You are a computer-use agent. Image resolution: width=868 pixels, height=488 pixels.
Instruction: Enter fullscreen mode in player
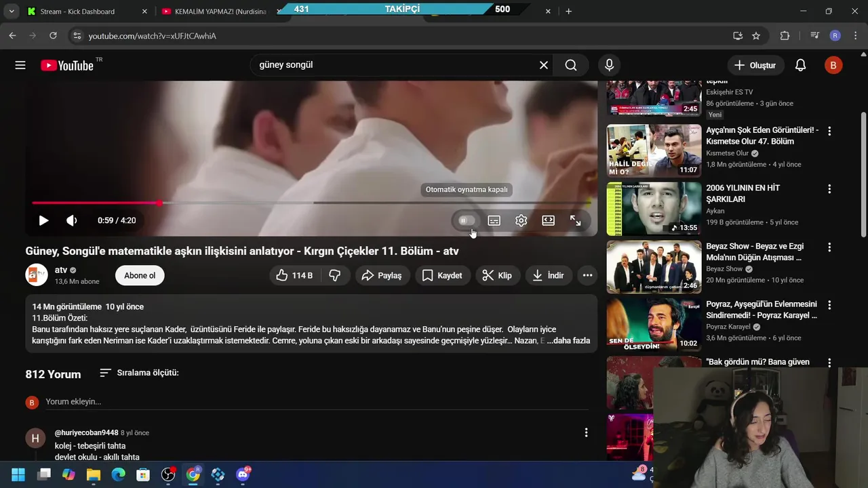[575, 220]
